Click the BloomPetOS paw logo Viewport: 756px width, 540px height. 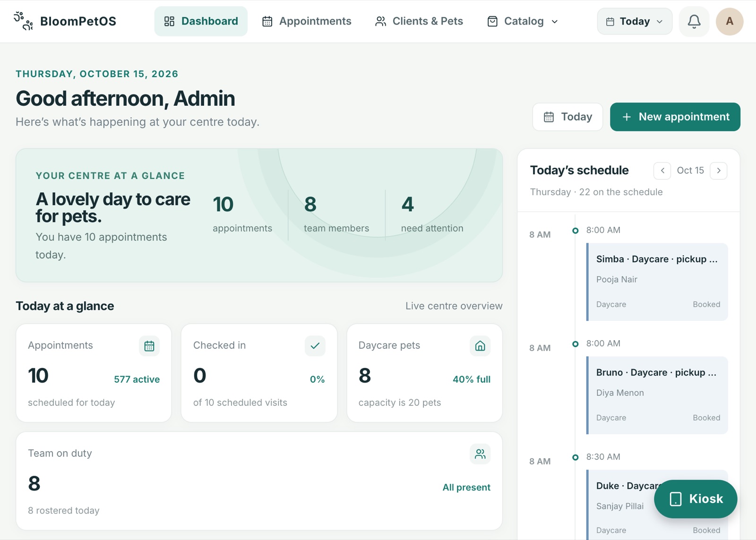pyautogui.click(x=23, y=21)
